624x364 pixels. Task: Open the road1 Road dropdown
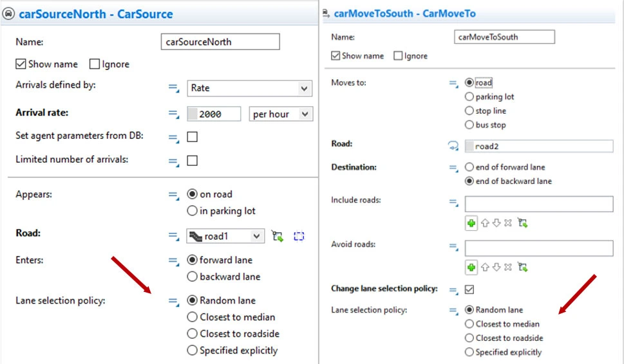click(x=225, y=236)
